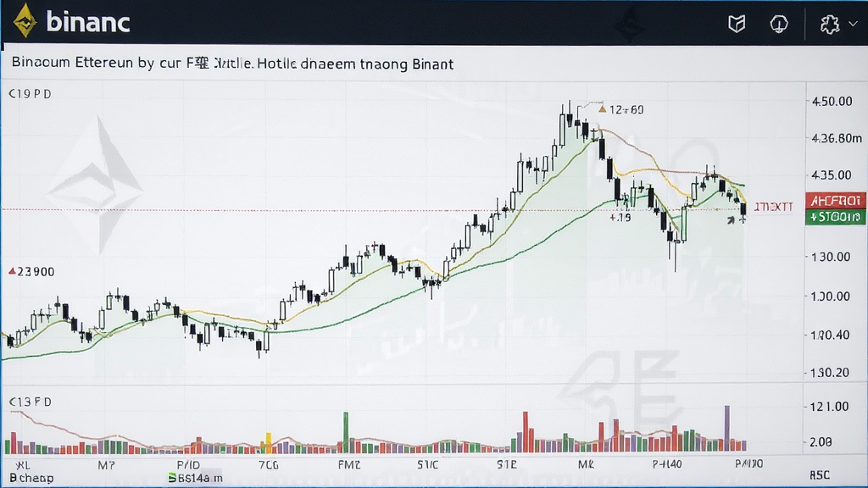Click the 2.00 volume axis label
This screenshot has width=868, height=488.
pos(821,442)
